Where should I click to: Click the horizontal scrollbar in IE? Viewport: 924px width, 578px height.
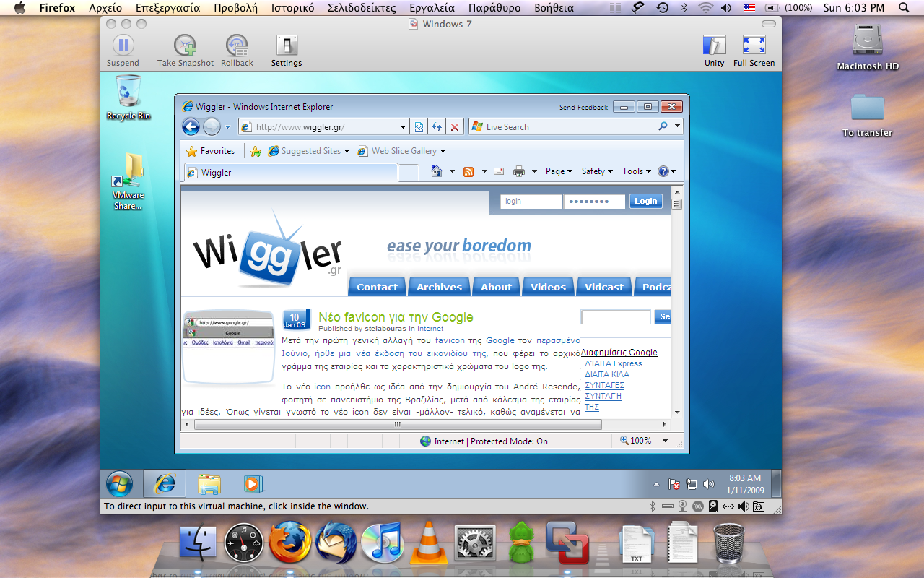(x=398, y=425)
